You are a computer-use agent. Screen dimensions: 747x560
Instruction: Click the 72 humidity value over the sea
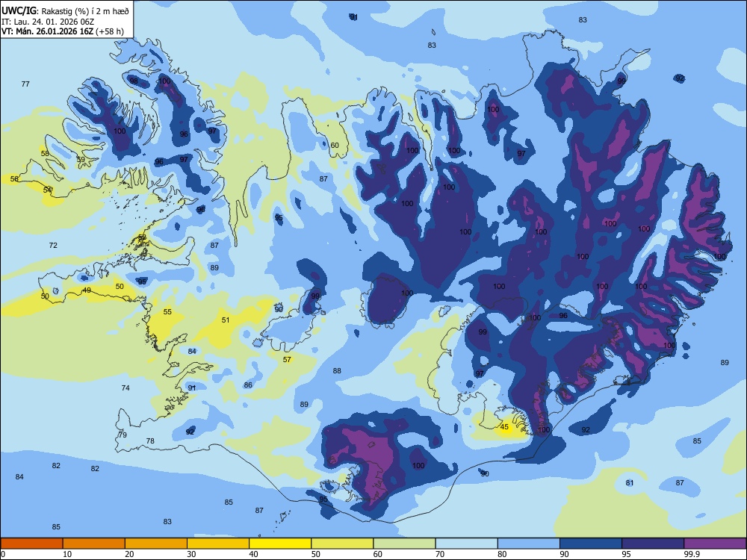point(53,245)
